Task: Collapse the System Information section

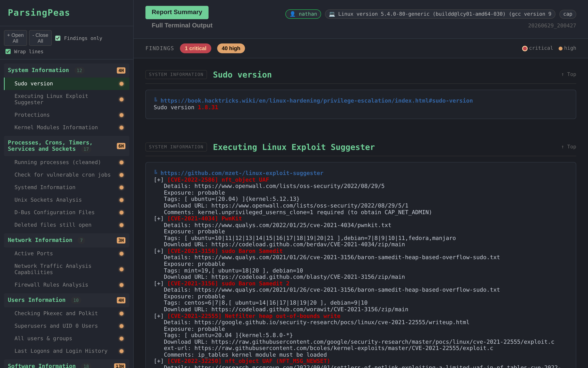Action: 66,70
